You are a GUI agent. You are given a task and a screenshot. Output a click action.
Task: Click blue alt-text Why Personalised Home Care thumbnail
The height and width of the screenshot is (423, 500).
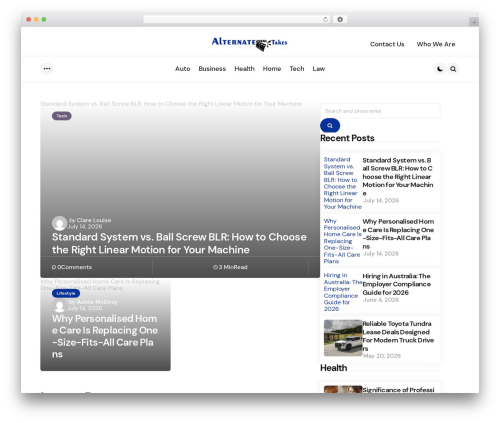(x=343, y=241)
